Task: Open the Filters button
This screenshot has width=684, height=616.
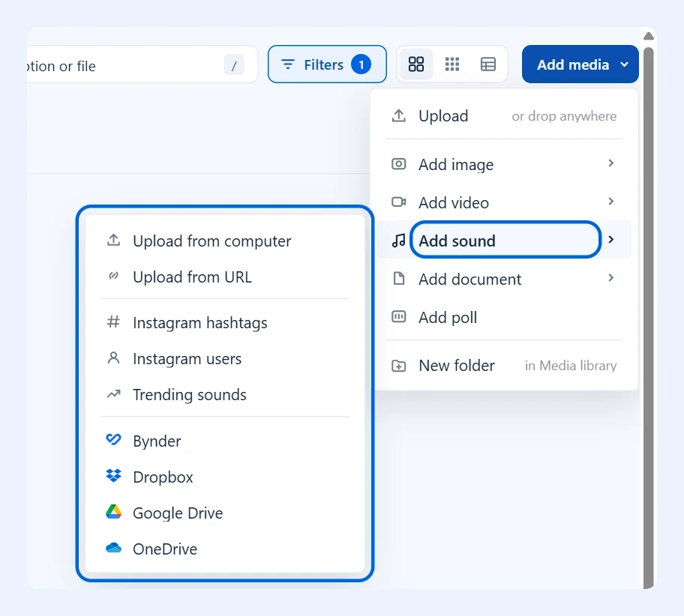Action: [327, 64]
